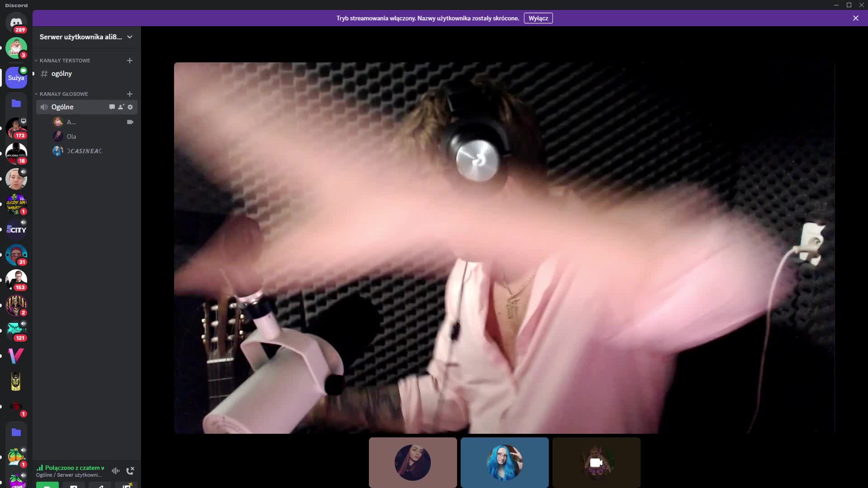The image size is (868, 488).
Task: Open noise suppression waveform icon
Action: [x=116, y=471]
